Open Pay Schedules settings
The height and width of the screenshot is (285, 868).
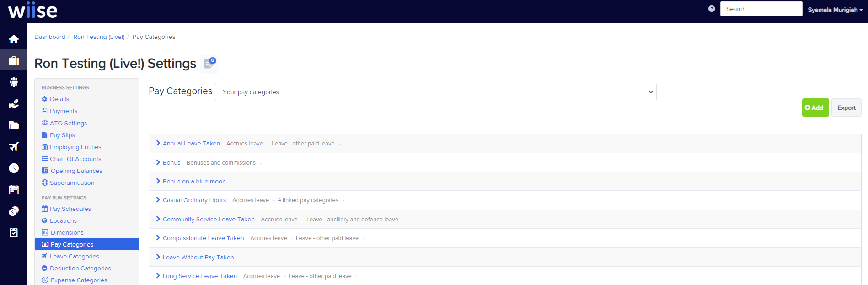70,209
